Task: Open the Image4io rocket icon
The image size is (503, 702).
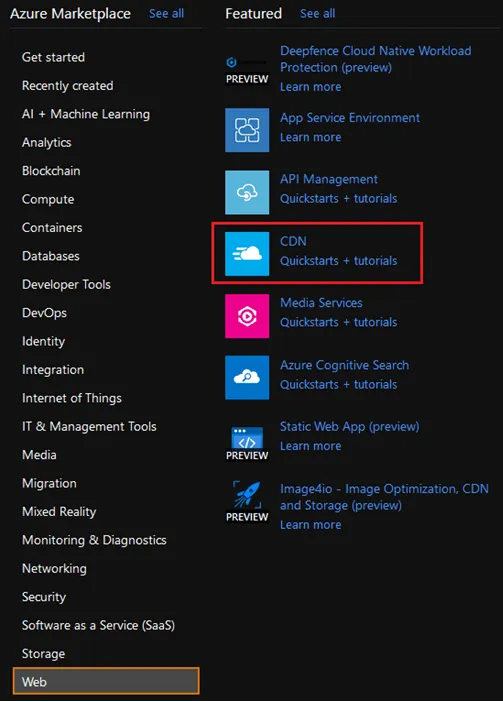Action: 247,501
